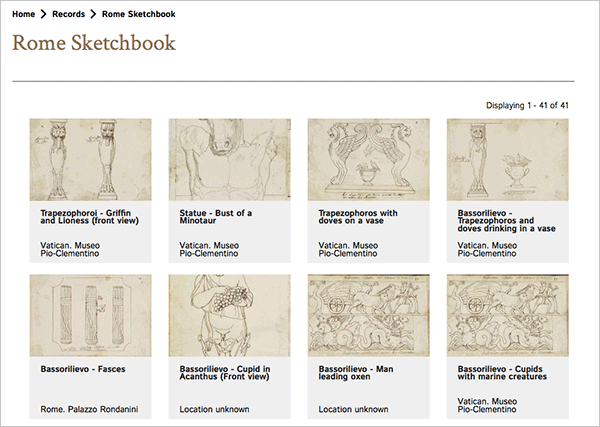Screen dimensions: 600x427
Task: Click 'Displaying 1 - 41 of 41' text
Action: 527,106
